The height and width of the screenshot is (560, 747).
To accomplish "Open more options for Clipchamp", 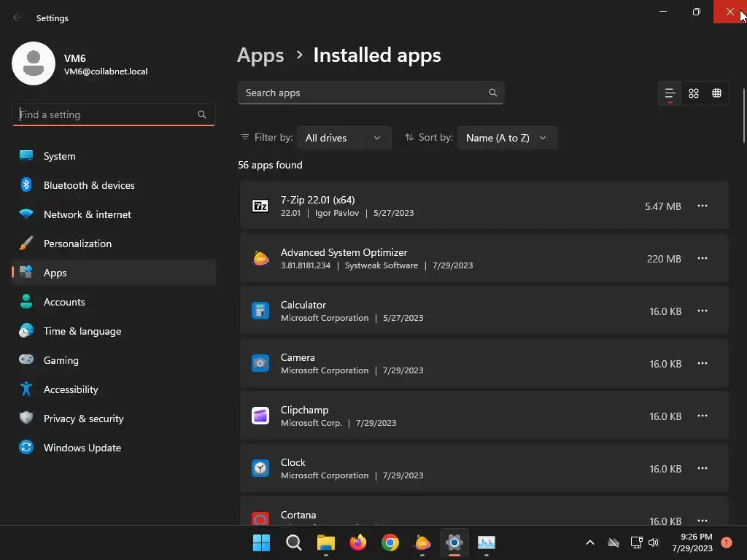I will pyautogui.click(x=703, y=416).
